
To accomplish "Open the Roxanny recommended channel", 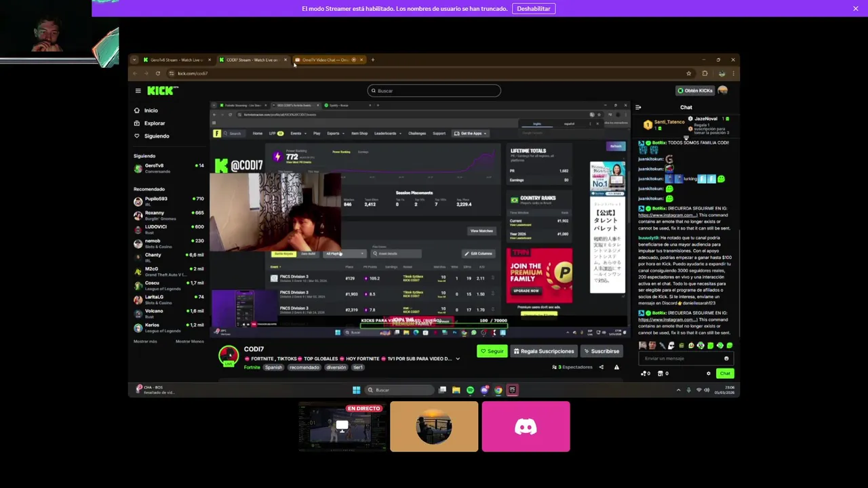I will pyautogui.click(x=169, y=216).
